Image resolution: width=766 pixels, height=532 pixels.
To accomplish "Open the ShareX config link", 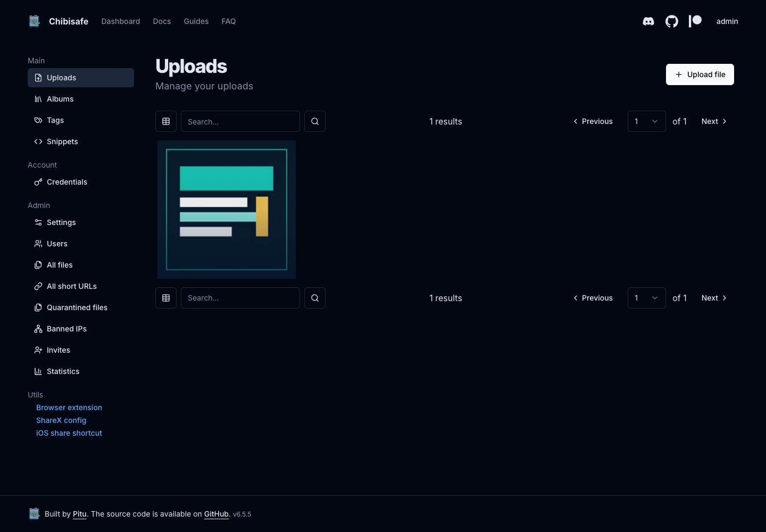I will [61, 420].
